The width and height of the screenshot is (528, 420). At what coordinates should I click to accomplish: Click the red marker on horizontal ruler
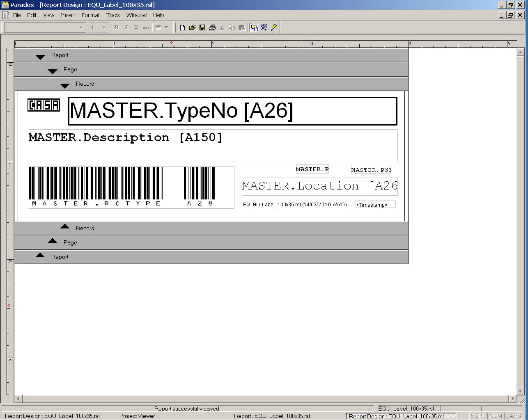click(x=171, y=43)
